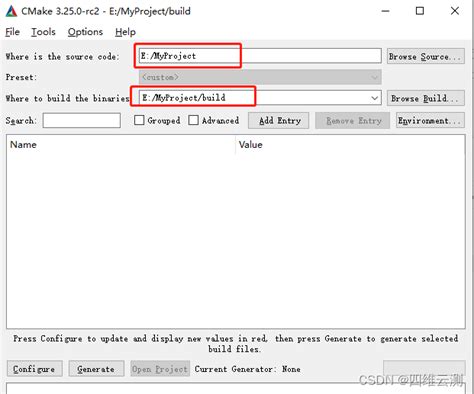Open the Tools menu
Image resolution: width=474 pixels, height=394 pixels.
[43, 32]
